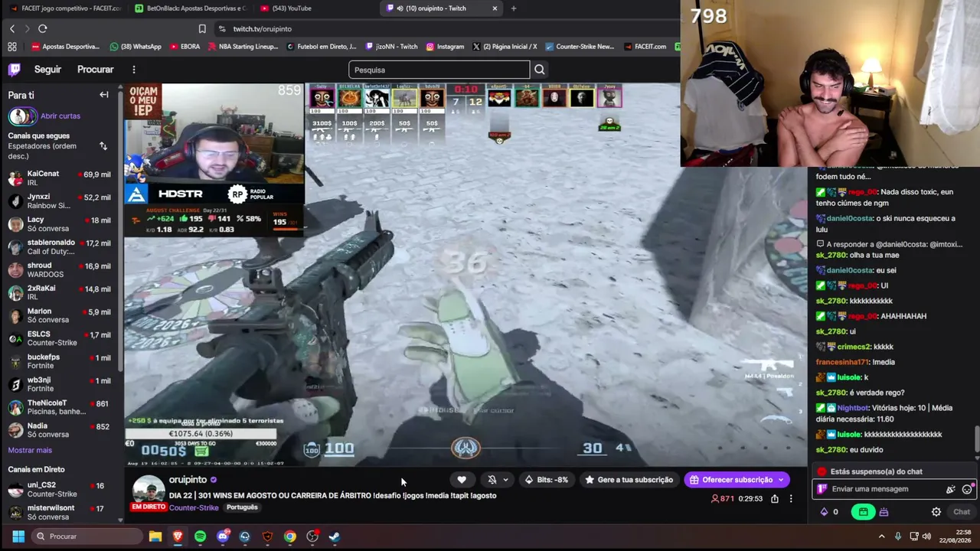Image resolution: width=980 pixels, height=551 pixels.
Task: Click Mostrar mais to show more channels
Action: (30, 450)
